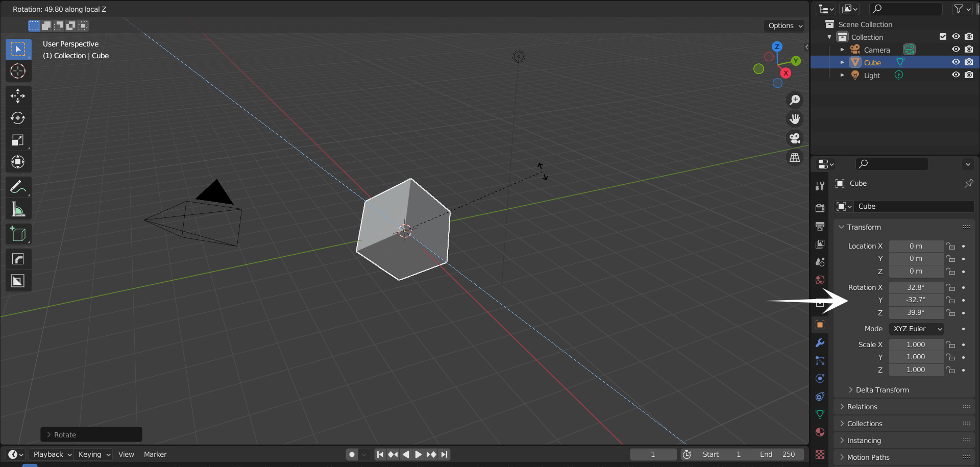This screenshot has height=467, width=980.
Task: Select the Transform tool
Action: tap(18, 162)
